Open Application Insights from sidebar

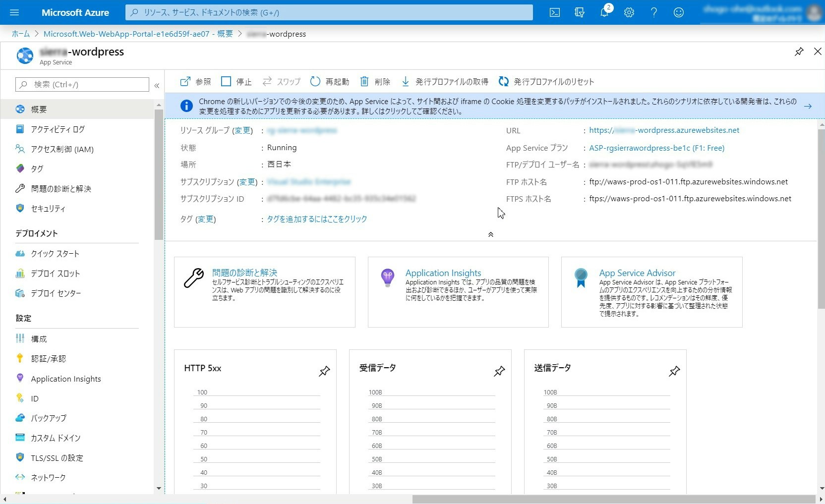65,378
